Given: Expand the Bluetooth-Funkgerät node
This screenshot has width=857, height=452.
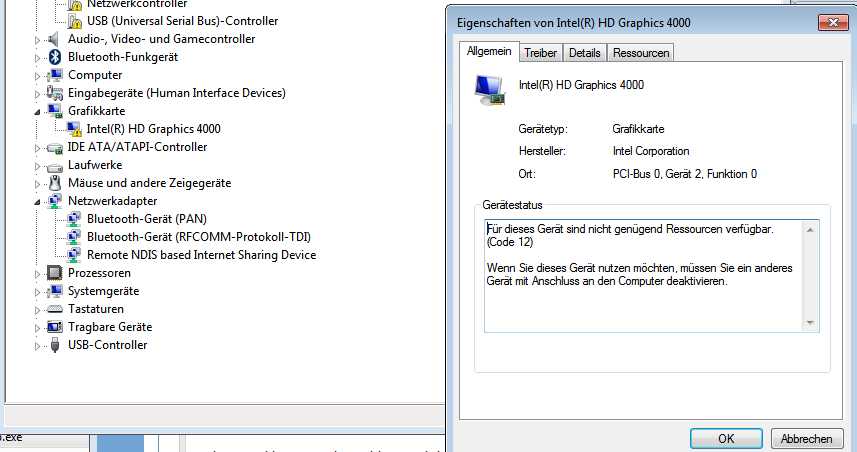Looking at the screenshot, I should pyautogui.click(x=37, y=58).
